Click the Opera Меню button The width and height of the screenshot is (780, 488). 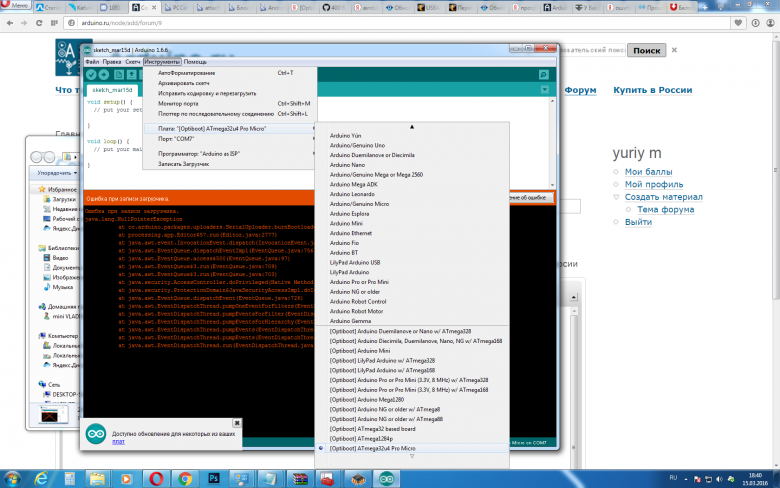pyautogui.click(x=15, y=5)
